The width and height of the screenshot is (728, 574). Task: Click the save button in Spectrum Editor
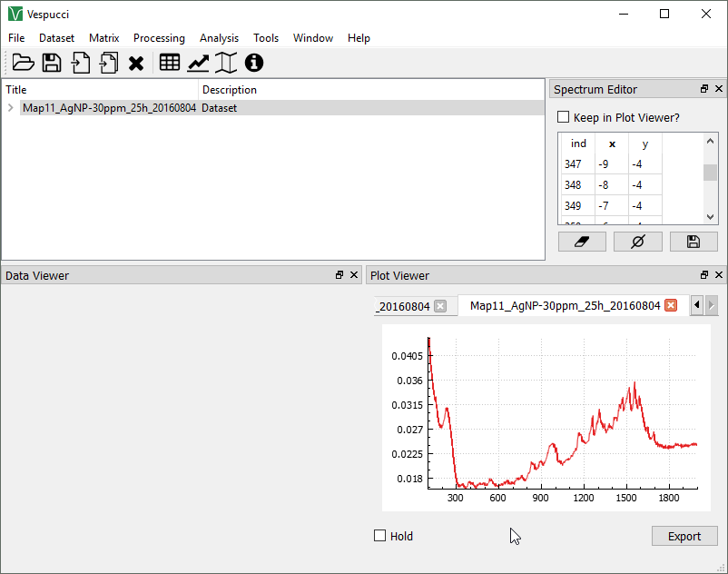tap(694, 242)
